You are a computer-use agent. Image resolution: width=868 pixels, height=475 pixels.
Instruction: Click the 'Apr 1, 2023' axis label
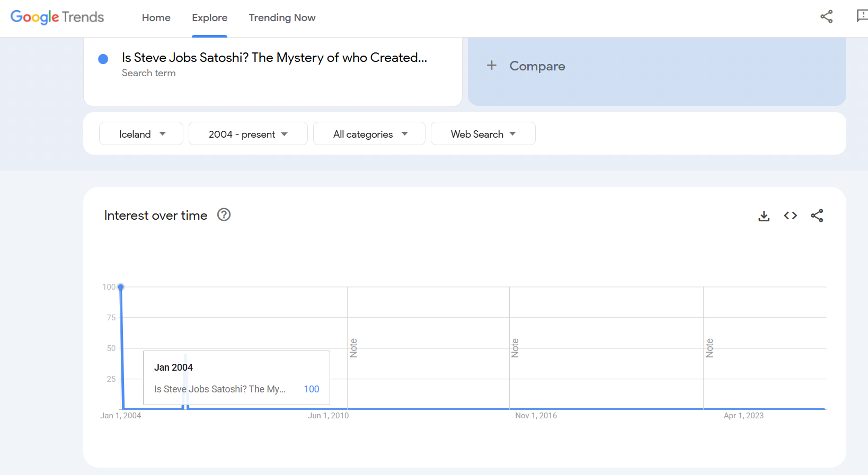(x=744, y=416)
